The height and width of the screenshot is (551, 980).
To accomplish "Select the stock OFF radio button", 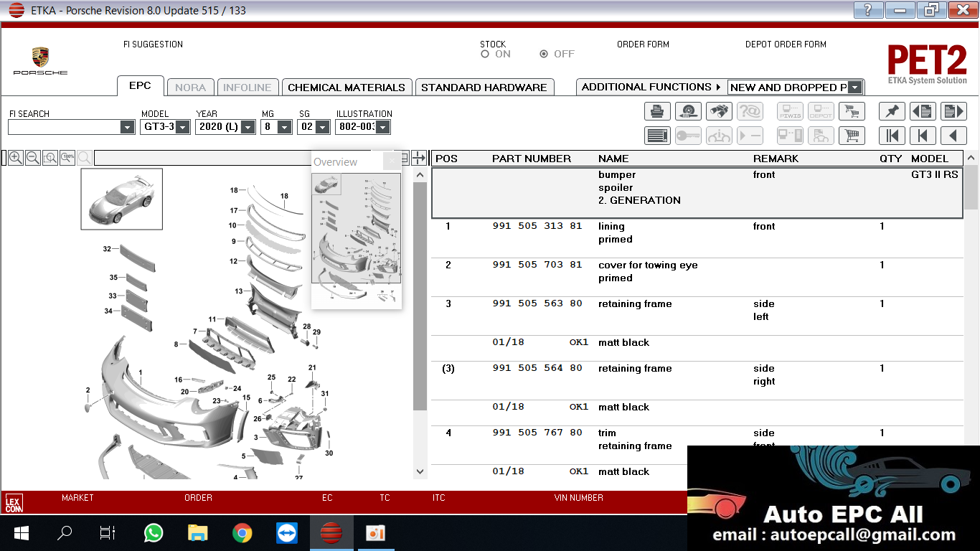I will point(544,54).
